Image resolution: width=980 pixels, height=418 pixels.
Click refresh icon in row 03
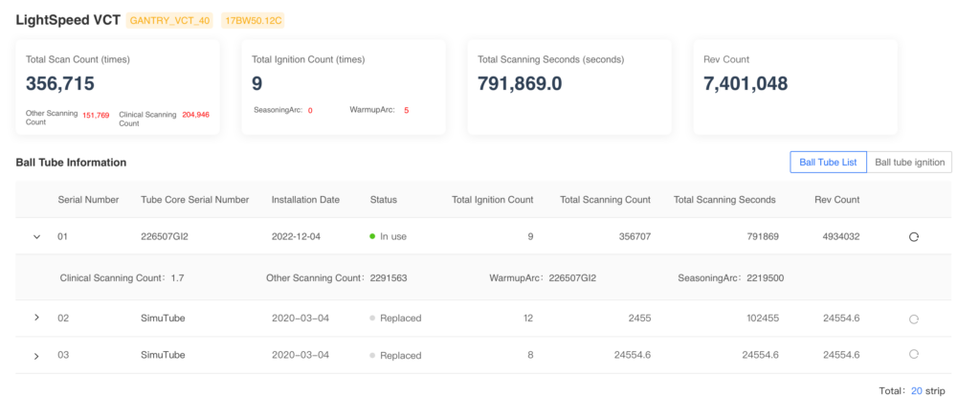pyautogui.click(x=914, y=354)
